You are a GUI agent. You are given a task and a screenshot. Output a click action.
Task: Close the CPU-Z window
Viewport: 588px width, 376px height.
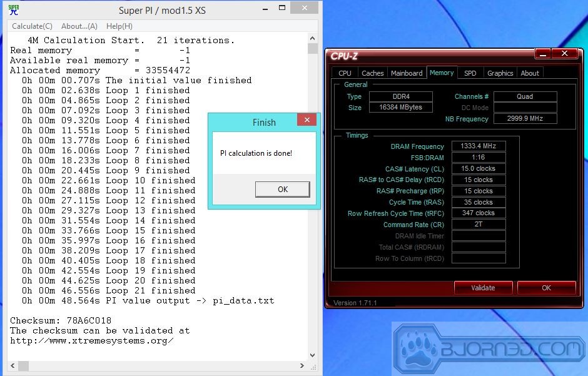pyautogui.click(x=565, y=54)
